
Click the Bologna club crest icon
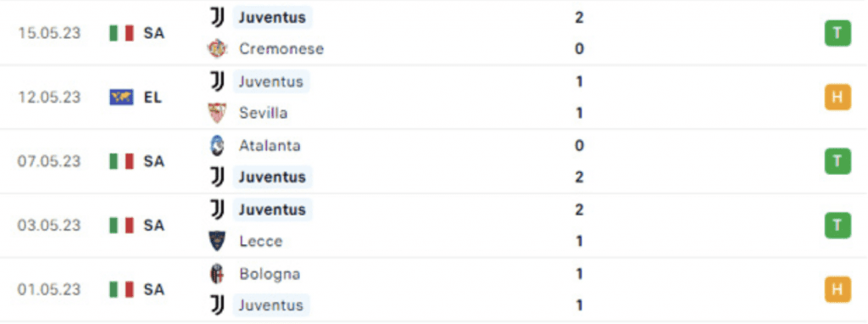click(217, 274)
